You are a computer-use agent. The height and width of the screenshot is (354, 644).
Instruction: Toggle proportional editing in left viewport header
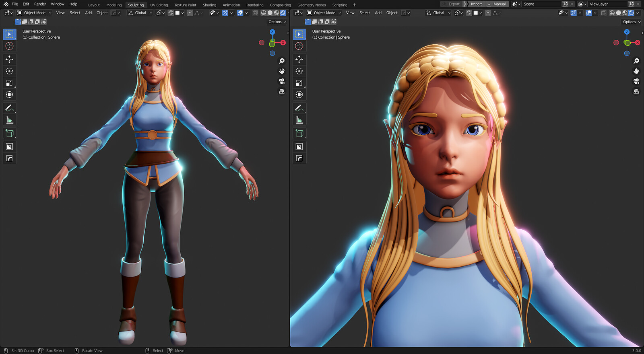click(190, 13)
